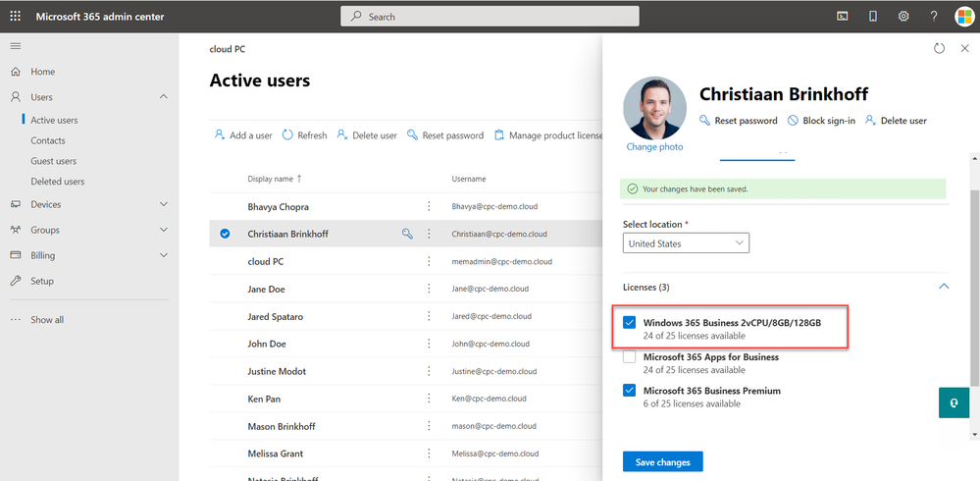This screenshot has height=481, width=980.
Task: Uncheck Microsoft 365 Business Premium license
Action: 630,391
